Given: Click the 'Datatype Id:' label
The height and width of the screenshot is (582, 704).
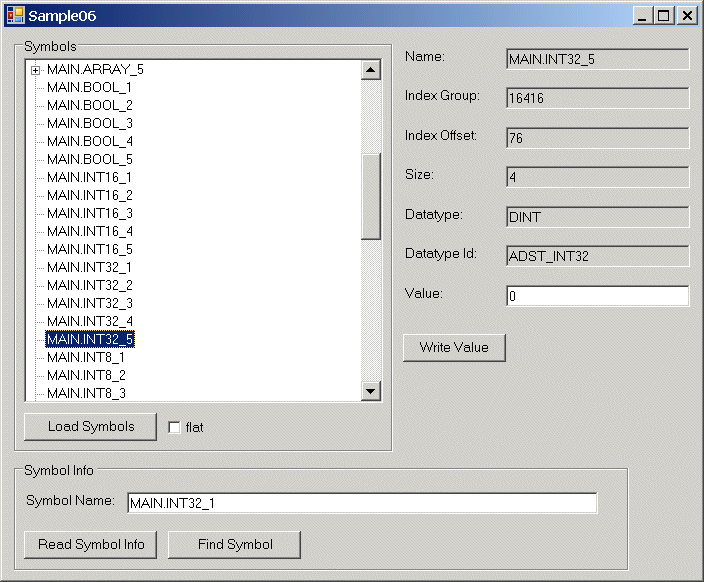Looking at the screenshot, I should pos(440,254).
